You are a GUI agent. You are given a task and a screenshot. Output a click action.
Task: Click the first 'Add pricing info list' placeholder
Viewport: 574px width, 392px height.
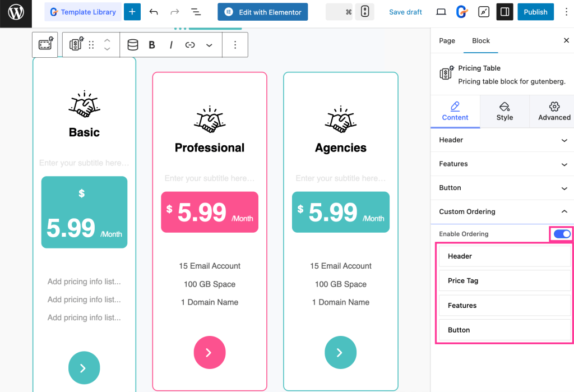click(84, 282)
